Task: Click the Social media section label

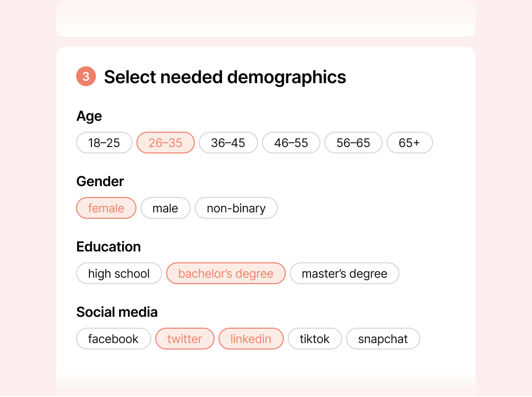Action: [117, 312]
